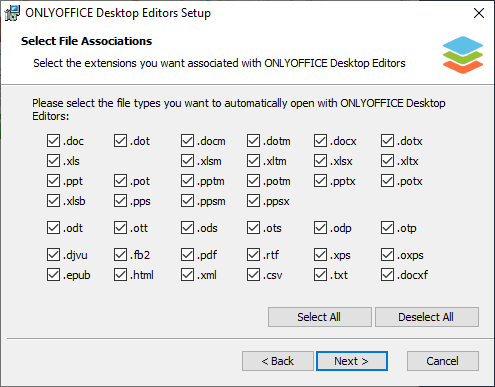Screen dimensions: 495x387
Task: Cancel the setup wizard
Action: (443, 361)
